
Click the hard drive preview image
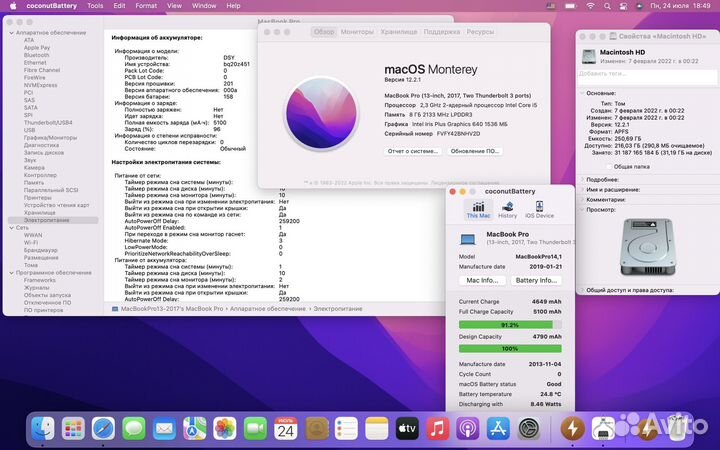[x=647, y=247]
